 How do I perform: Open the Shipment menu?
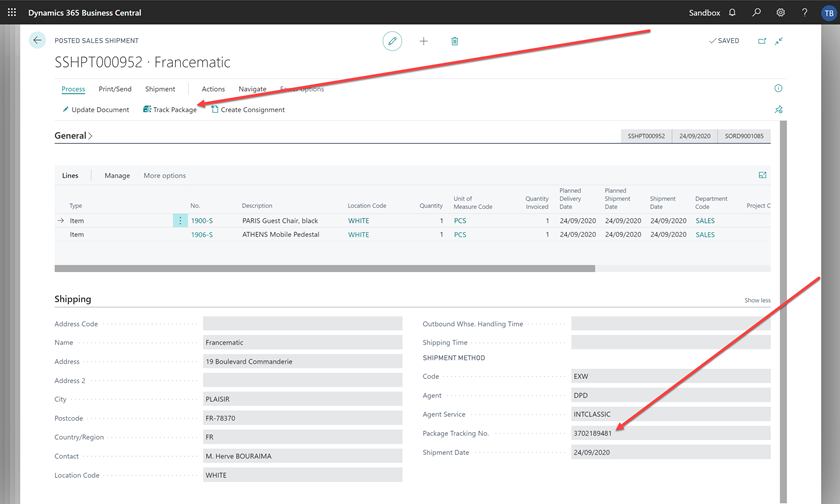point(160,89)
